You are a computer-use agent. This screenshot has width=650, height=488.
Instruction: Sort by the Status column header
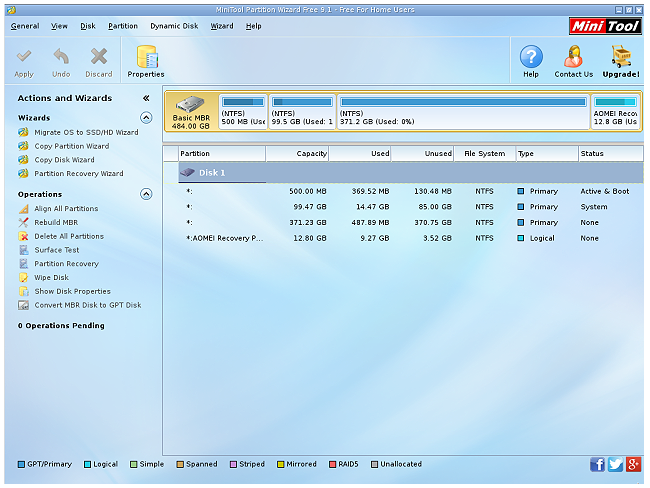click(611, 153)
